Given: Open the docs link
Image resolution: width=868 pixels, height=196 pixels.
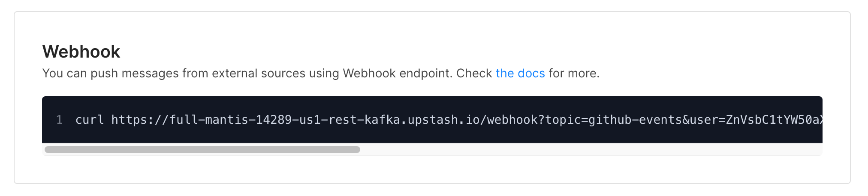Looking at the screenshot, I should pyautogui.click(x=520, y=73).
